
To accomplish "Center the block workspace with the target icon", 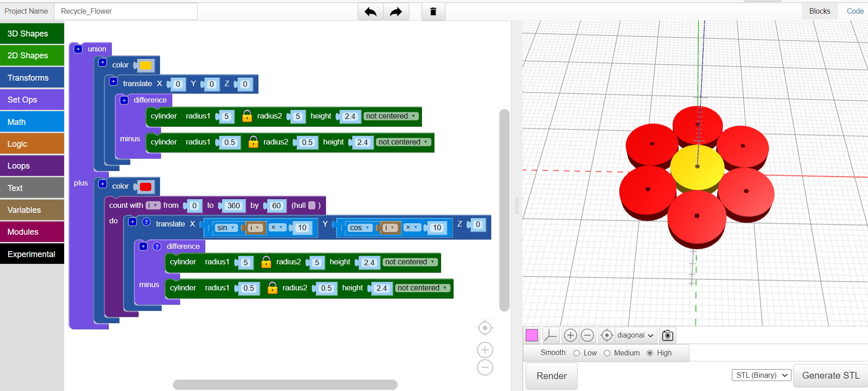I will coord(485,328).
